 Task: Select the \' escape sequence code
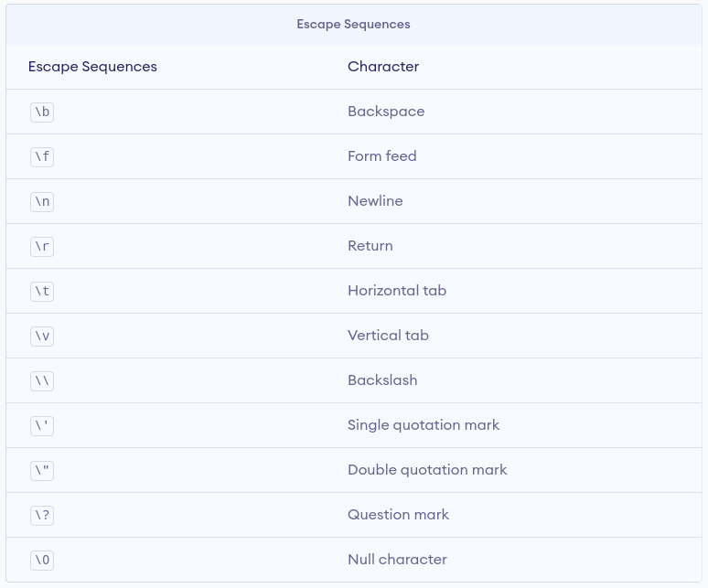click(42, 426)
